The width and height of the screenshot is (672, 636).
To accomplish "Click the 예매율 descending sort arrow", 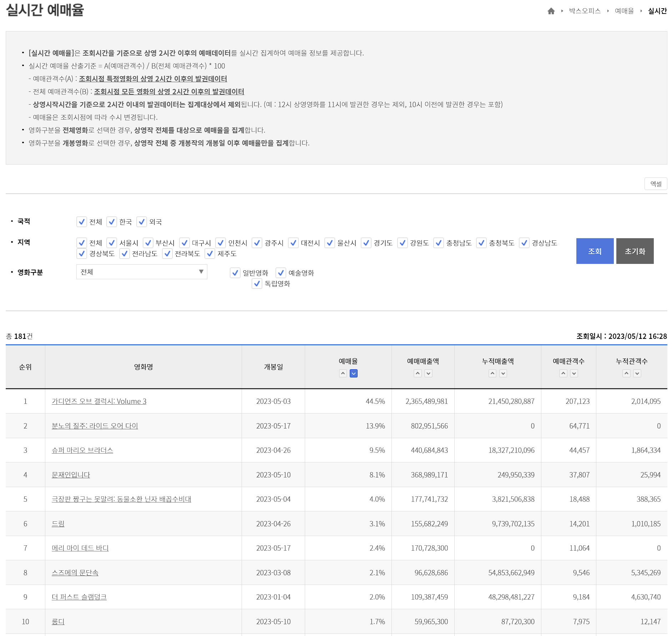I will [x=354, y=374].
